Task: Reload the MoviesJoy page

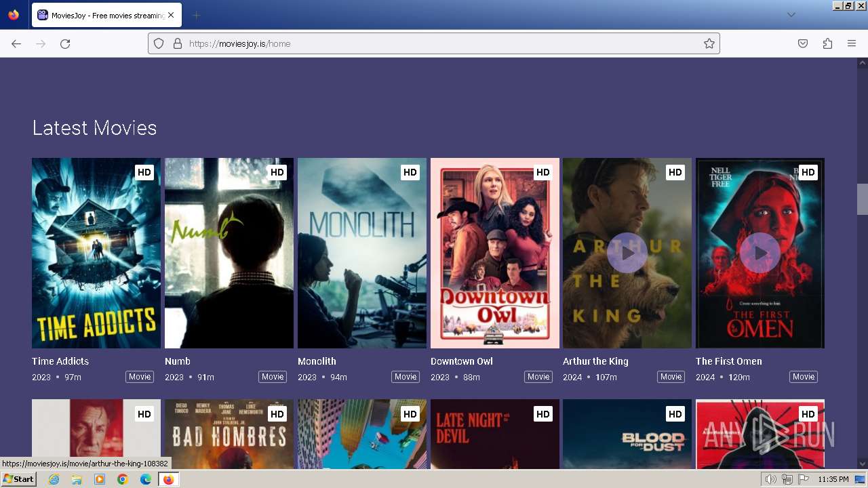Action: click(65, 43)
